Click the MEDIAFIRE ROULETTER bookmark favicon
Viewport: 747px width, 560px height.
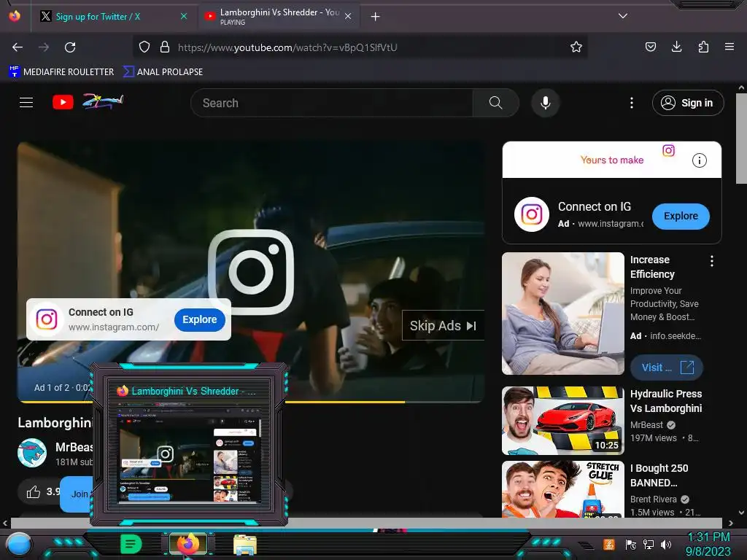click(15, 71)
